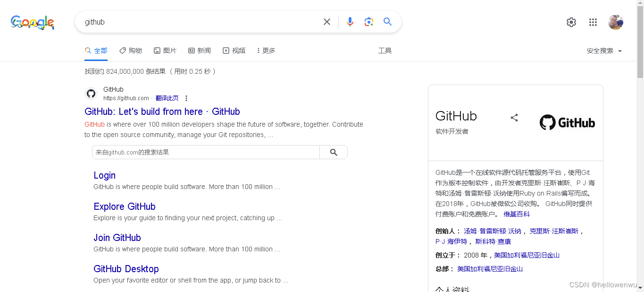The height and width of the screenshot is (292, 644).
Task: Click founder link P·J·海伊特
Action: (x=451, y=241)
